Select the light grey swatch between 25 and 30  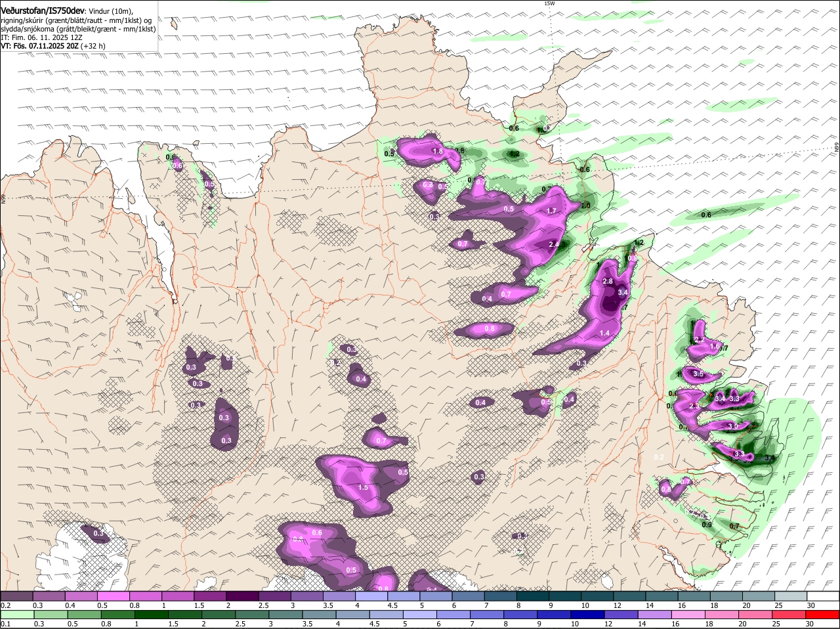792,596
